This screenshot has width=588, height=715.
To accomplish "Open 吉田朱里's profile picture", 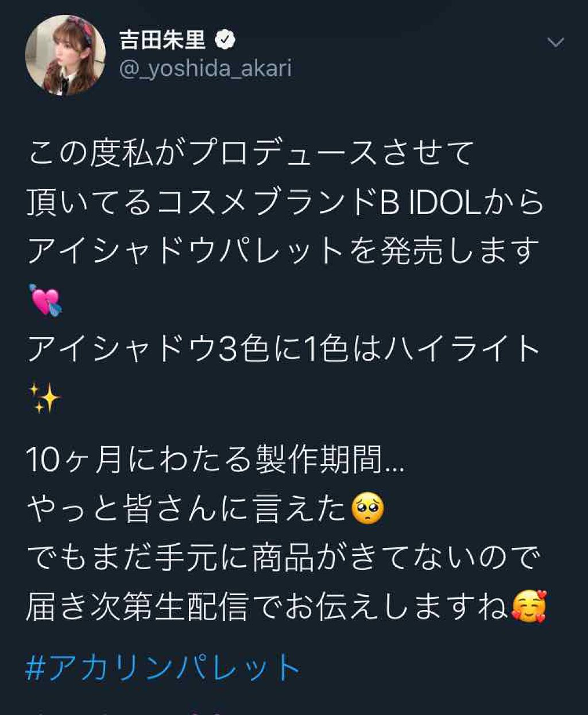I will tap(65, 55).
